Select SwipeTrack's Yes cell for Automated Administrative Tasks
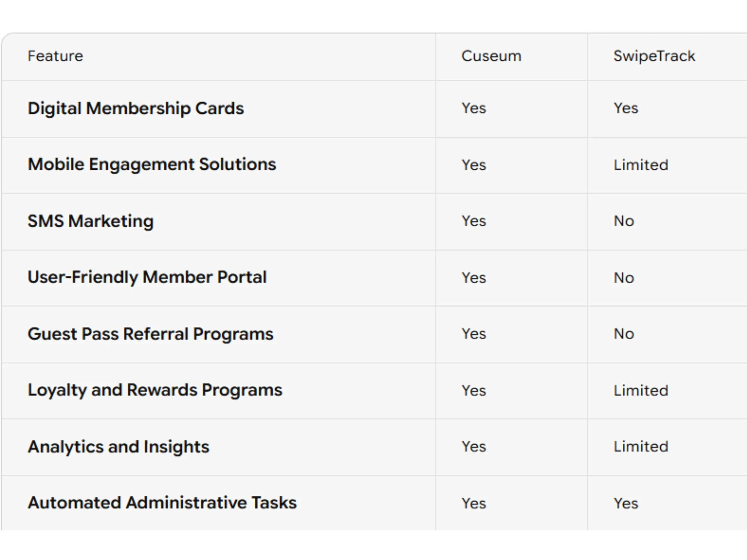 click(x=625, y=503)
